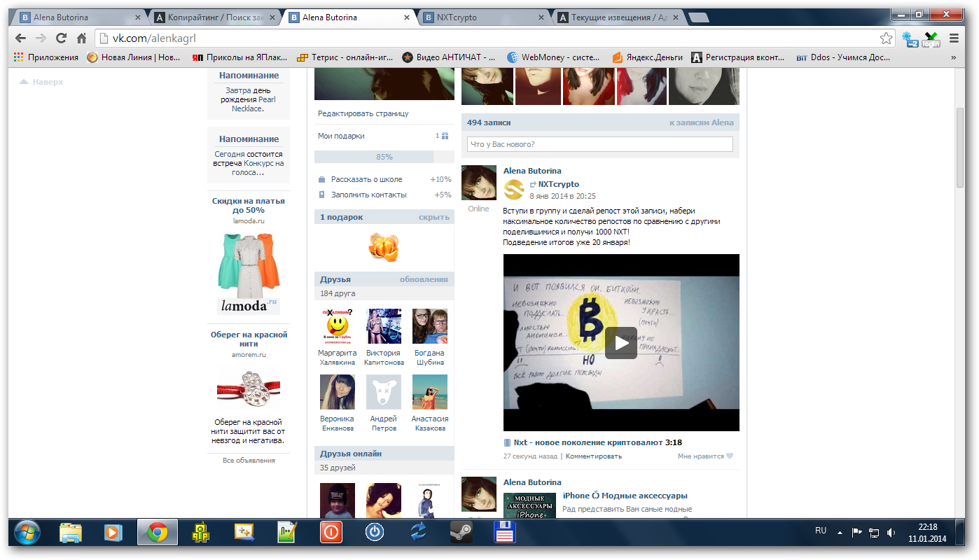The height and width of the screenshot is (560, 979).
Task: Open NXTcrypto group avatar
Action: pos(514,190)
